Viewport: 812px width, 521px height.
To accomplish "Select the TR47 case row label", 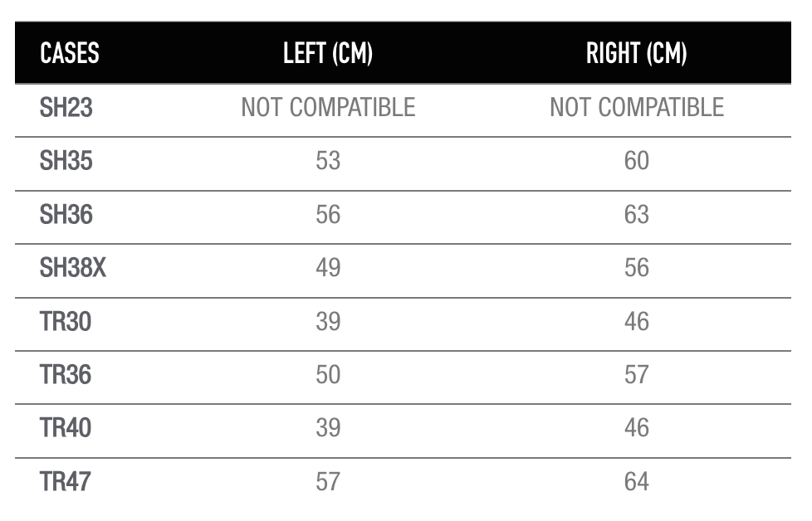I will click(x=66, y=482).
